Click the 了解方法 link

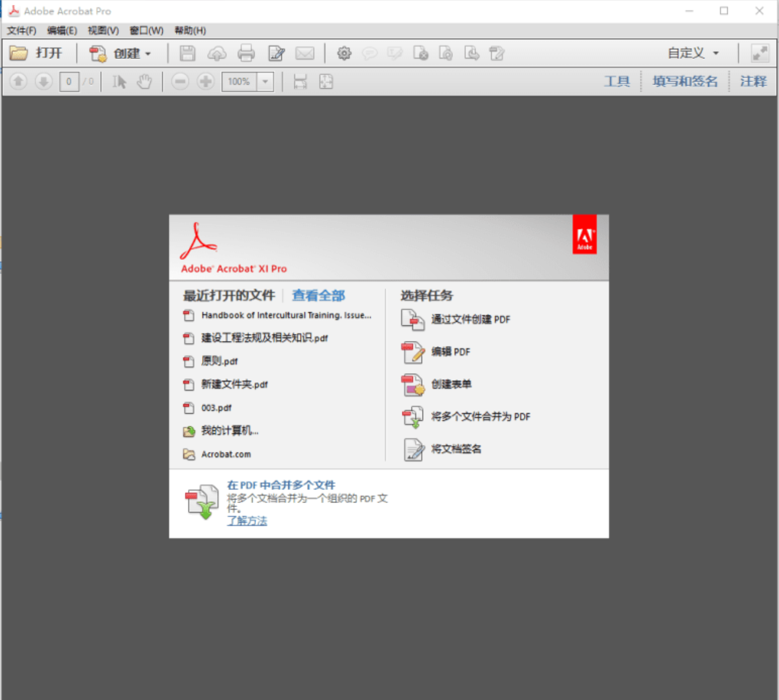247,521
